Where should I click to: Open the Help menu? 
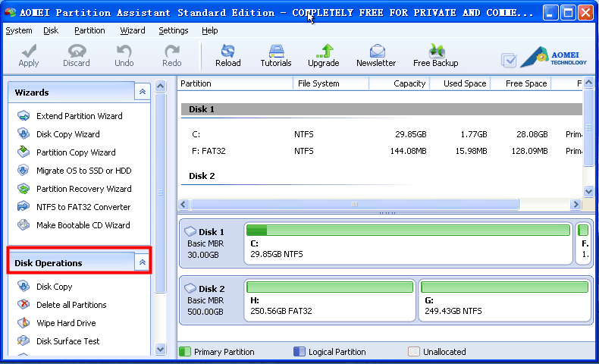[x=210, y=30]
